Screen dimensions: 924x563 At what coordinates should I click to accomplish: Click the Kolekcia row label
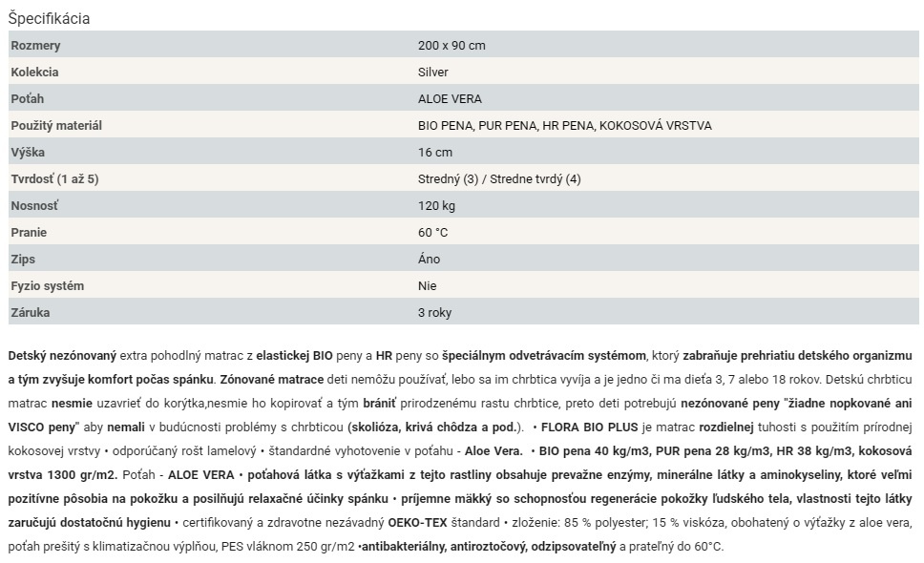tap(34, 73)
